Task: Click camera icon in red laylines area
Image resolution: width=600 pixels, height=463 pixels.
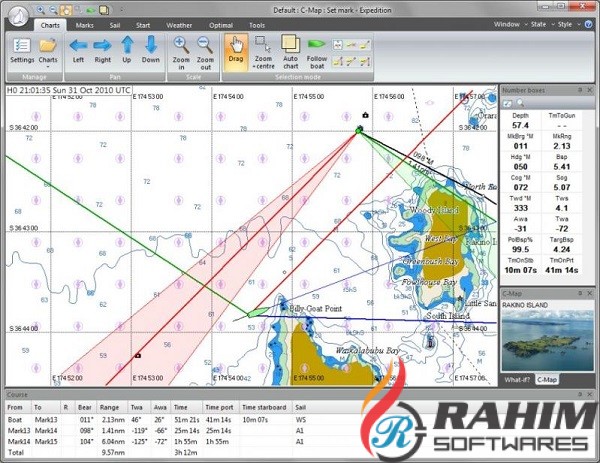Action: point(138,355)
